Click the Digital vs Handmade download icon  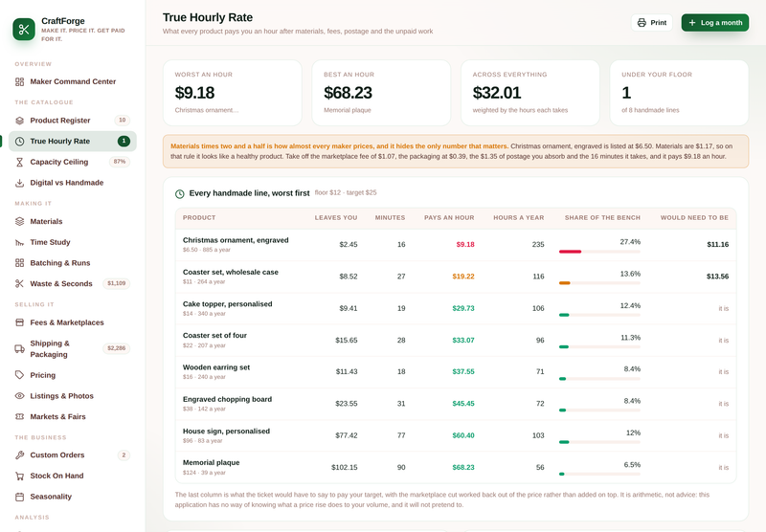point(19,183)
